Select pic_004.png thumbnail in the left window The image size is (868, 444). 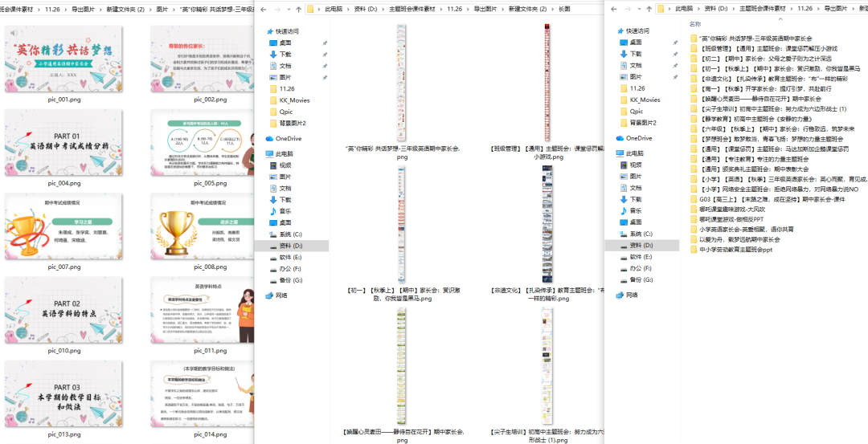click(x=64, y=143)
